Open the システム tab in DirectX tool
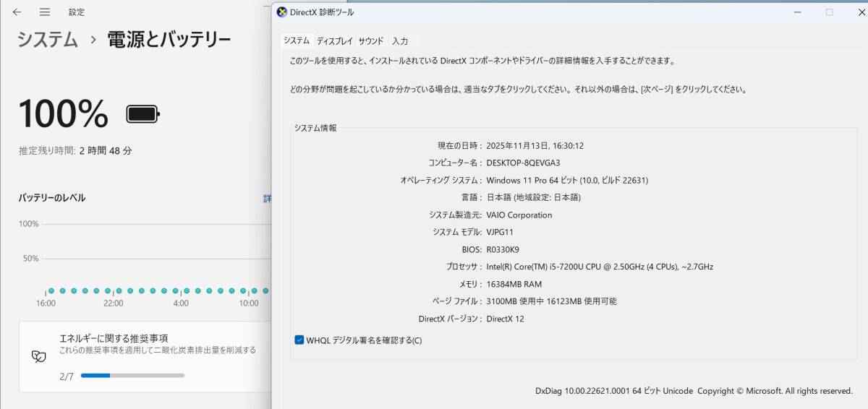The width and height of the screenshot is (868, 409). [296, 40]
